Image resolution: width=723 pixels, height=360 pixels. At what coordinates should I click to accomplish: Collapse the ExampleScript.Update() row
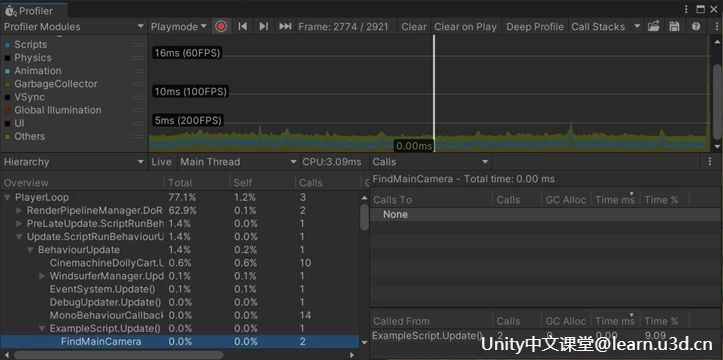pyautogui.click(x=42, y=329)
